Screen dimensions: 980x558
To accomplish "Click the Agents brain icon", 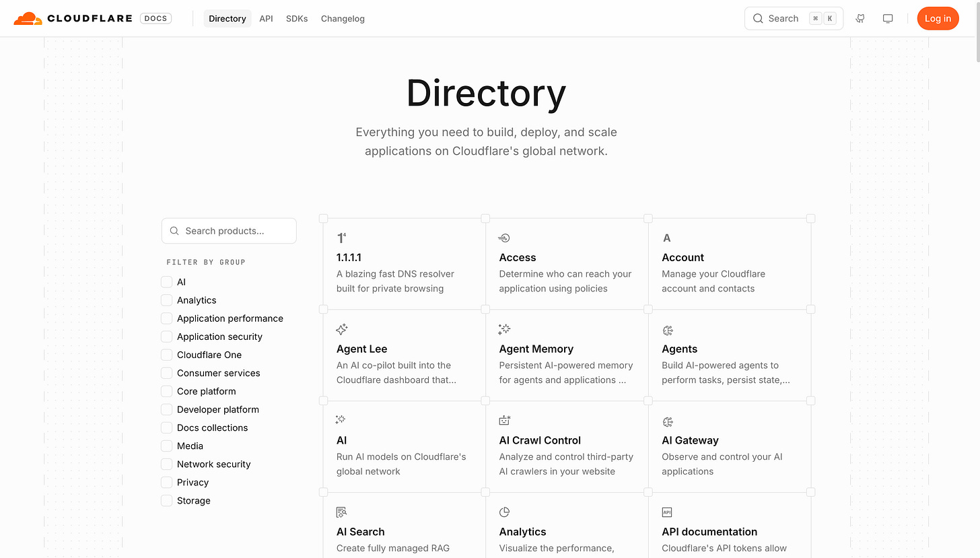I will (668, 330).
